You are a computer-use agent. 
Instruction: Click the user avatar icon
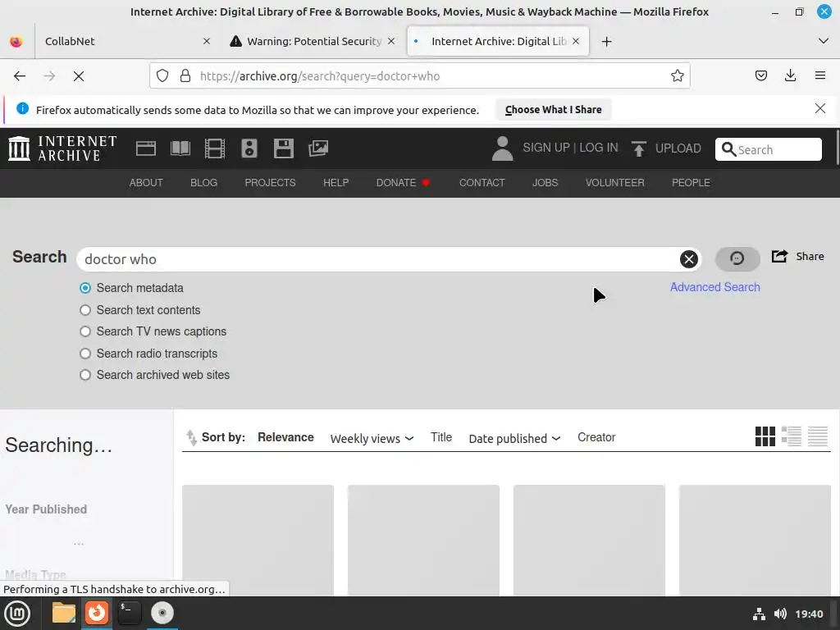[502, 148]
